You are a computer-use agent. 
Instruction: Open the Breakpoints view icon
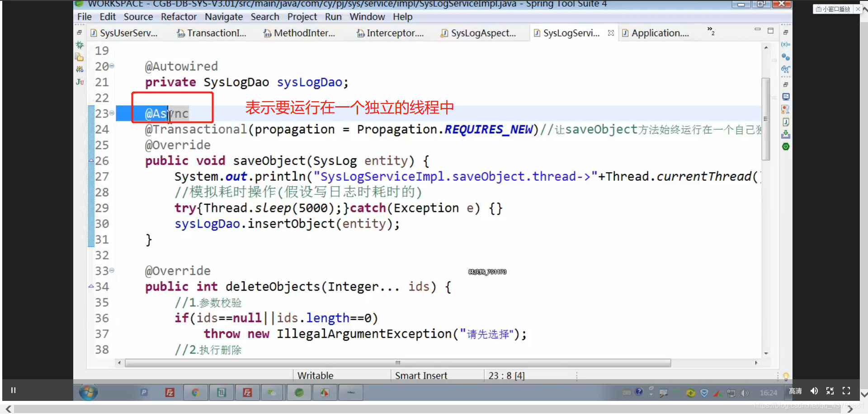[786, 57]
